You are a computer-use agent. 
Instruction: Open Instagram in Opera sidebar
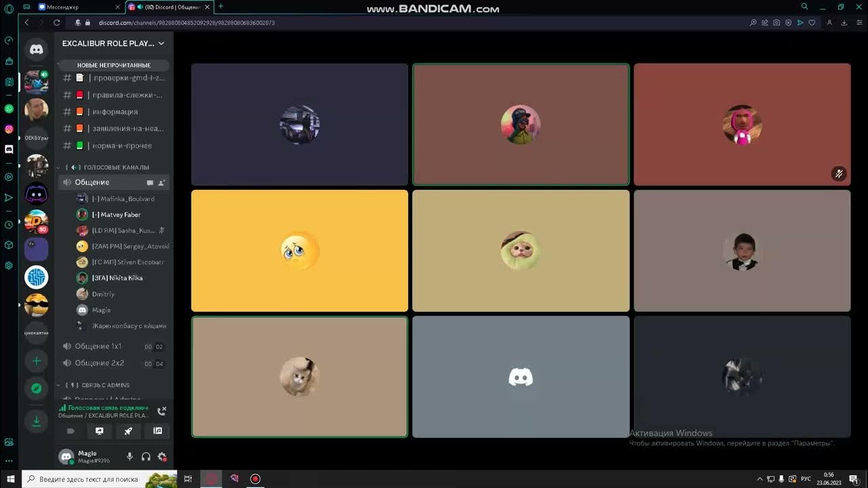[9, 129]
